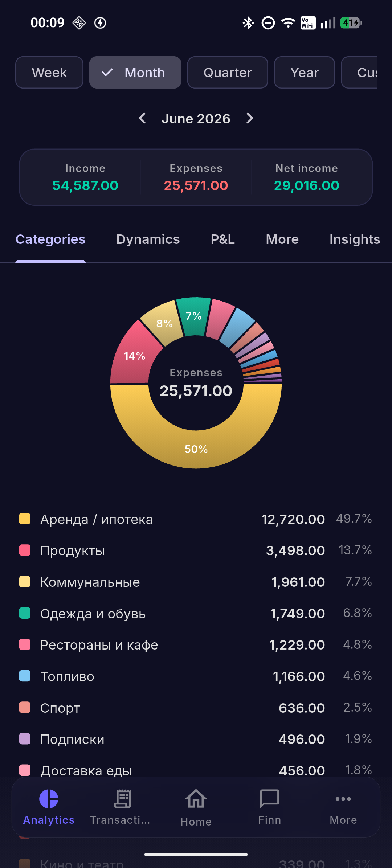Tap the 1,166.00 amount

(x=299, y=676)
